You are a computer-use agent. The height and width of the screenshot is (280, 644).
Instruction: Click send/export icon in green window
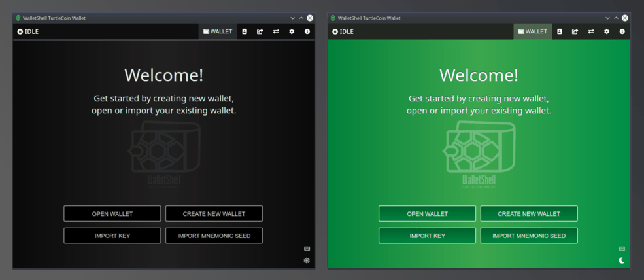[x=575, y=31]
